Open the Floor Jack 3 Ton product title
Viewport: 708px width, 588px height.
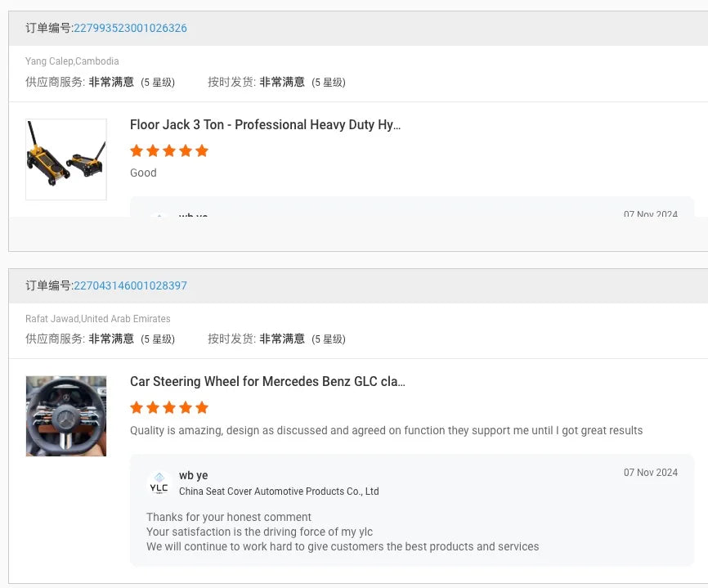pyautogui.click(x=265, y=125)
